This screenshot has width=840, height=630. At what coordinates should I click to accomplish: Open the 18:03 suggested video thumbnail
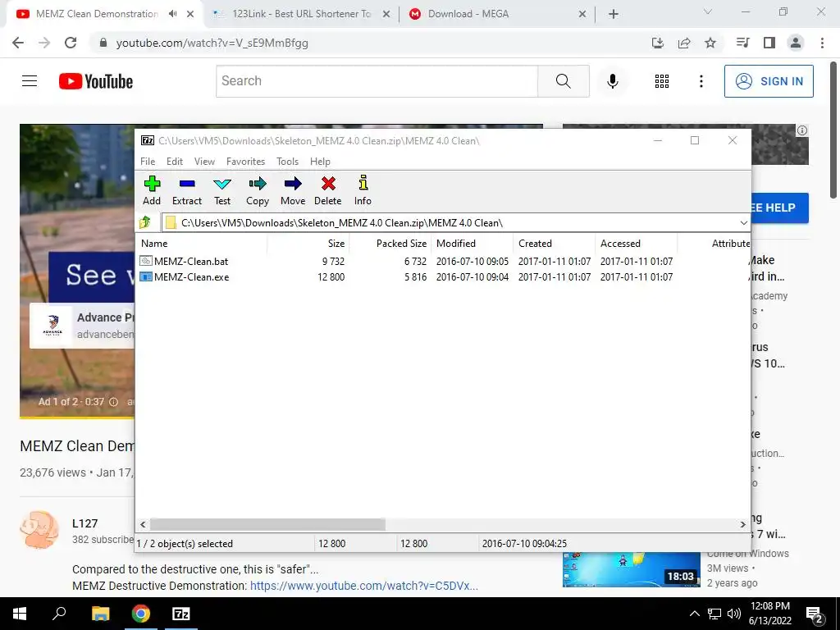(631, 570)
